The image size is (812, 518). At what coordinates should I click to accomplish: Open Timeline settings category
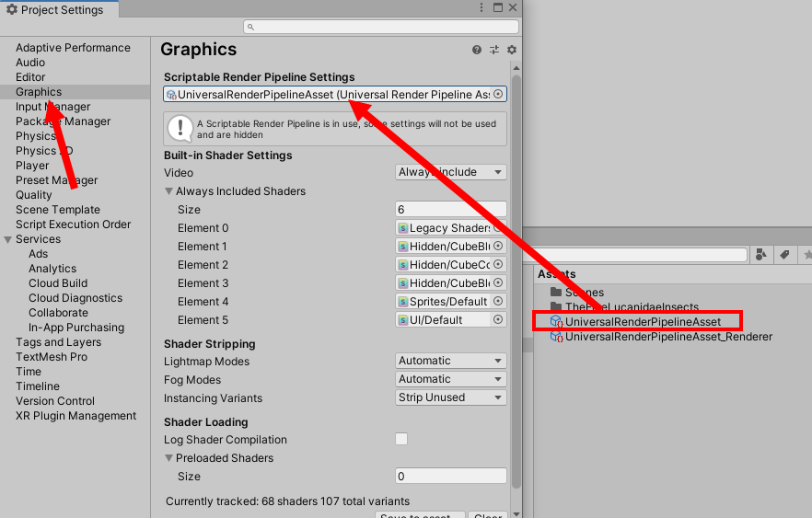(x=37, y=386)
